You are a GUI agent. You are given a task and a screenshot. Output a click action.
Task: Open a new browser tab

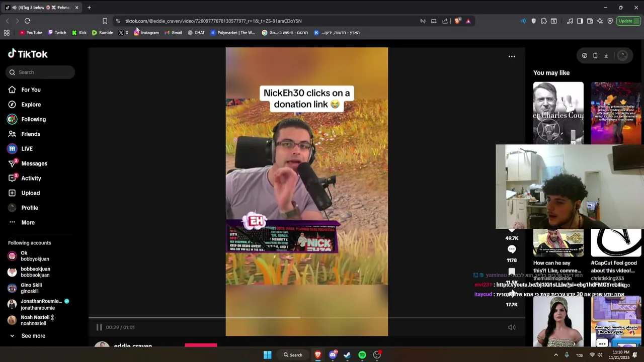(x=89, y=8)
